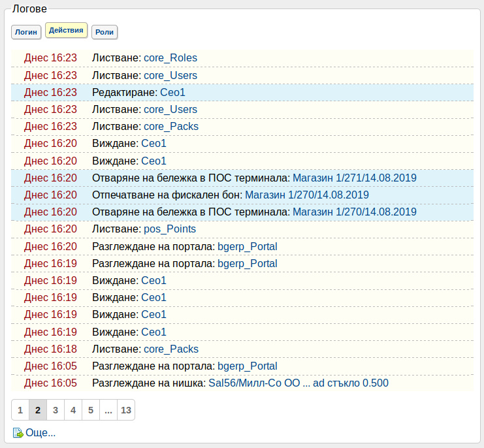Click the Още... document icon
The height and width of the screenshot is (448, 484).
tap(18, 433)
